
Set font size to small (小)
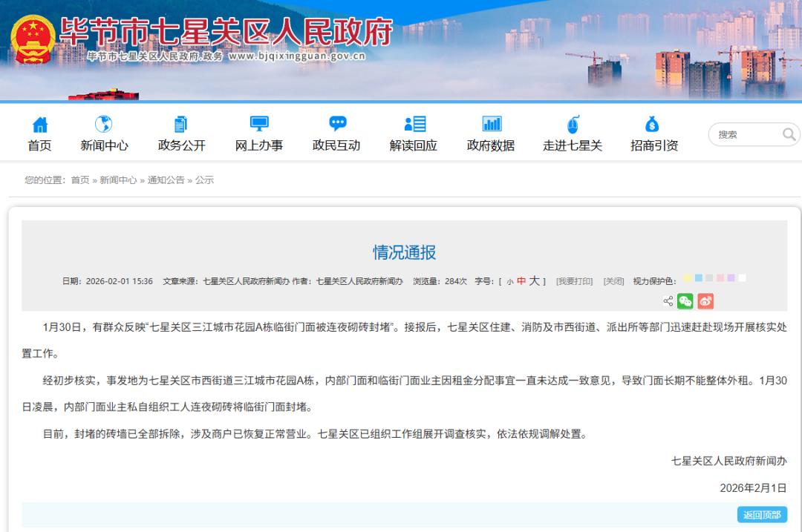[x=510, y=282]
